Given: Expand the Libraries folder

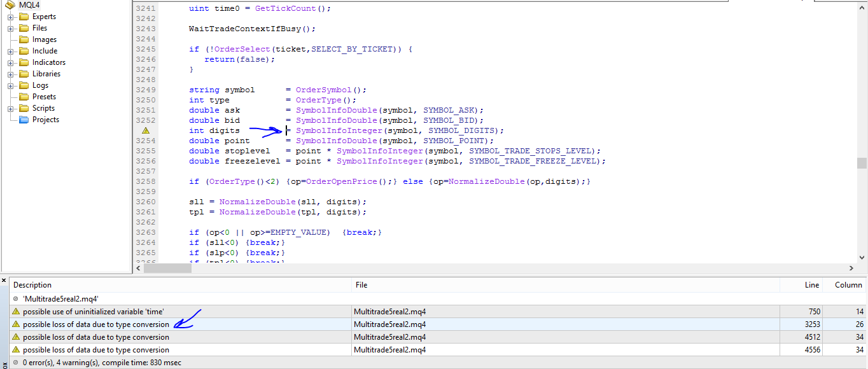Looking at the screenshot, I should coord(11,74).
